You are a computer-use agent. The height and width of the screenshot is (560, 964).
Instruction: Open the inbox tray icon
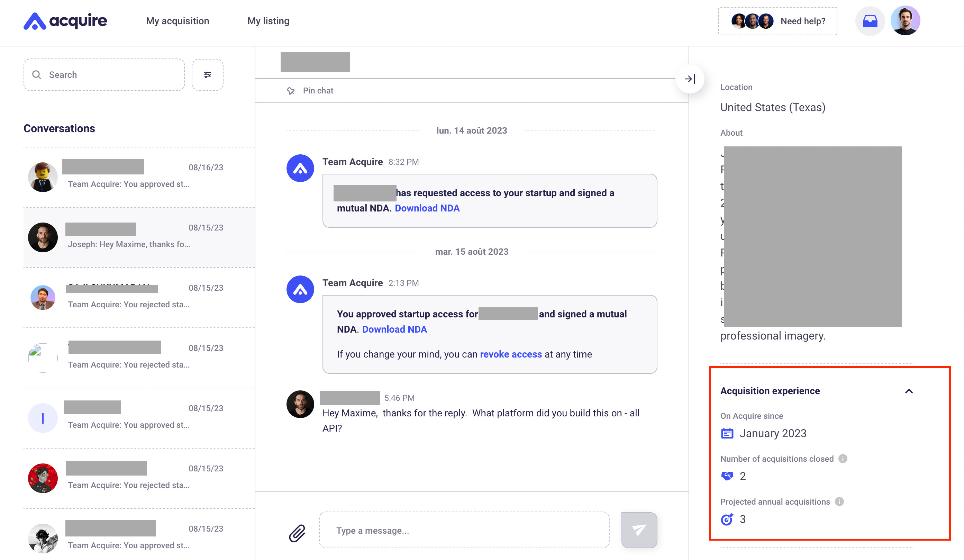[x=870, y=21]
